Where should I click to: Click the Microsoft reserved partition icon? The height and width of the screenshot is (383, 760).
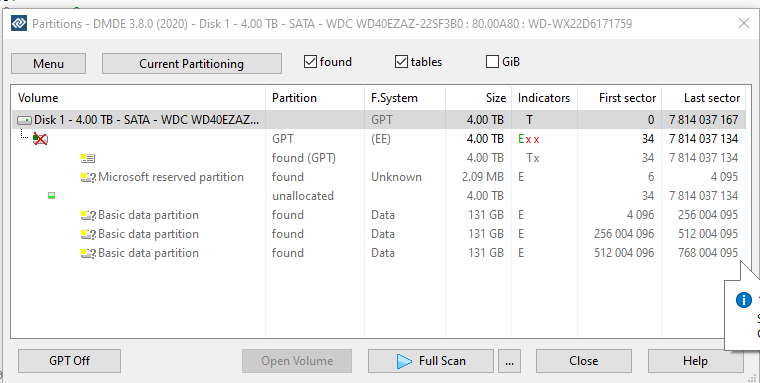tap(88, 177)
